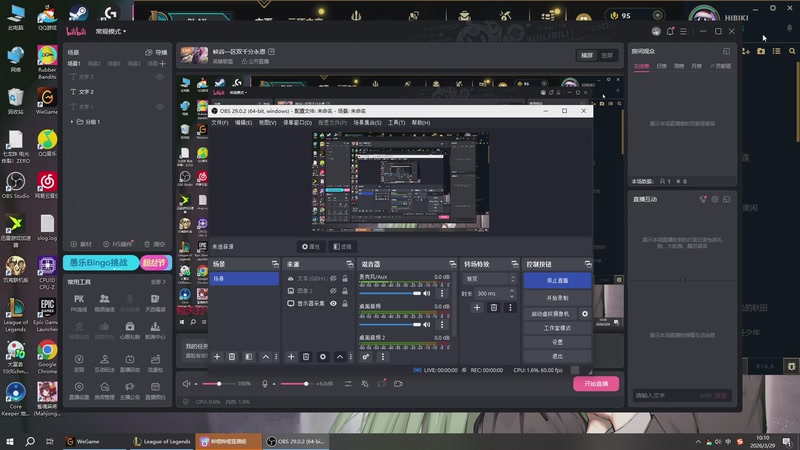Switch preview to 横屏 mode
800x450 pixels.
point(587,55)
